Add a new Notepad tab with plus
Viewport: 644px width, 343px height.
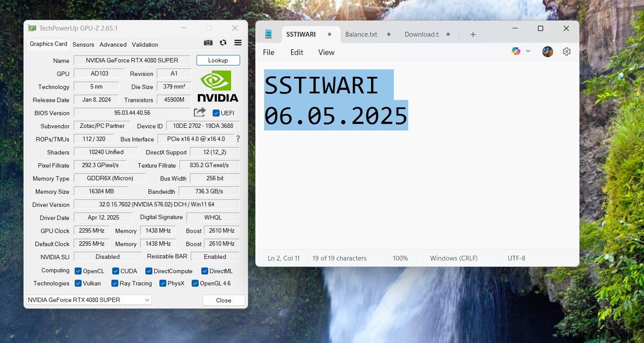(x=473, y=34)
